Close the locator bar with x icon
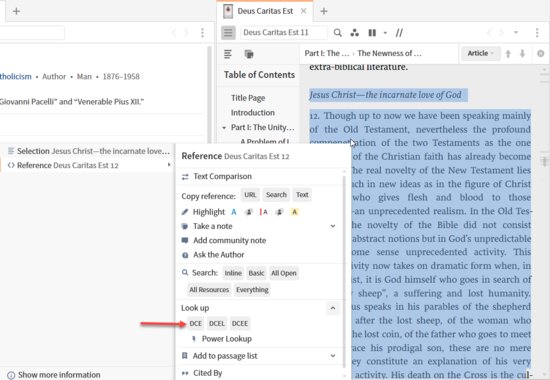This screenshot has width=550, height=380. click(x=541, y=53)
